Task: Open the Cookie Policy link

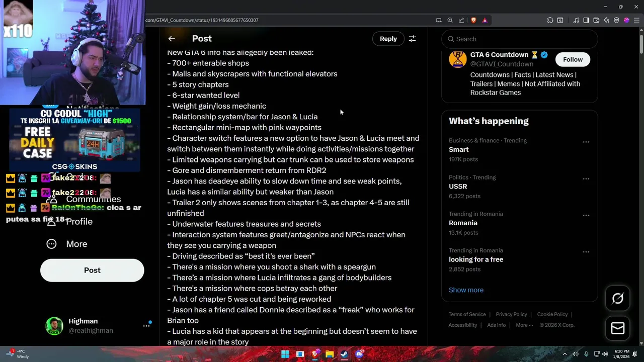Action: (x=552, y=315)
